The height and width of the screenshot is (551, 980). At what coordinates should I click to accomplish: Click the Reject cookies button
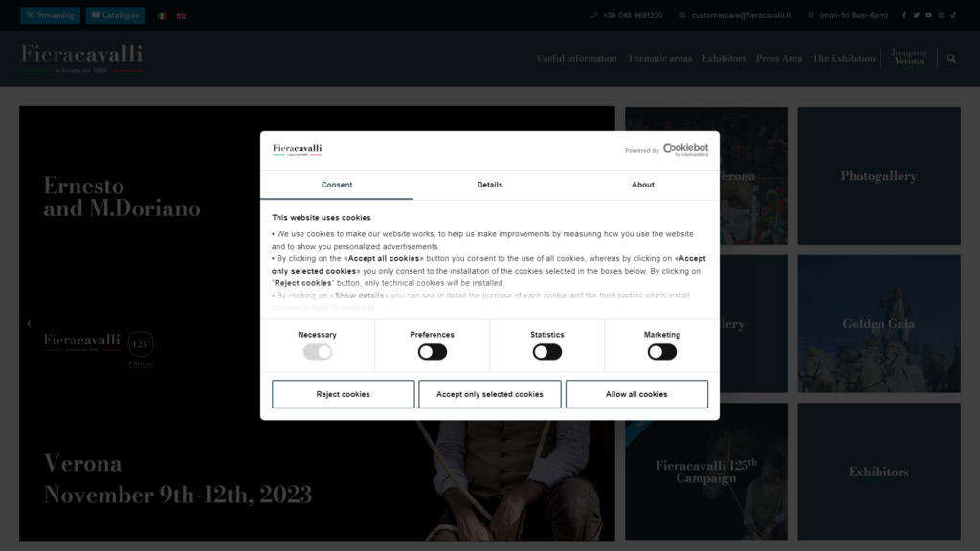click(x=344, y=394)
